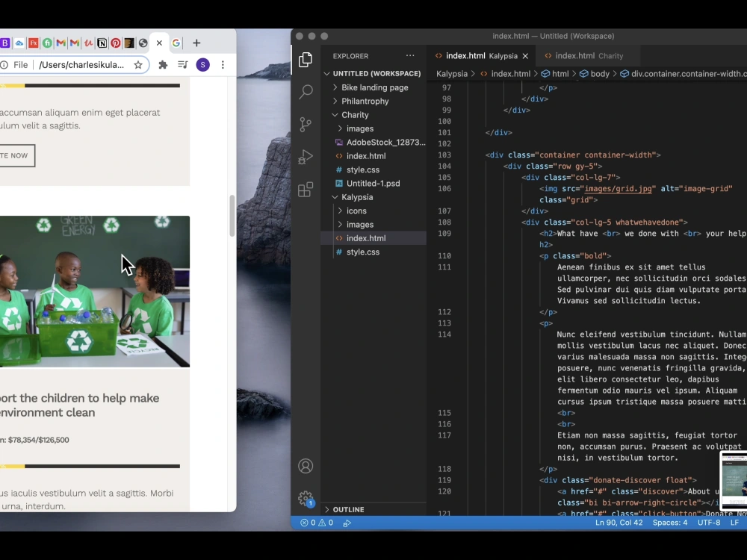Screen dimensions: 747x560
Task: Click body in the breadcrumb
Action: (594, 74)
